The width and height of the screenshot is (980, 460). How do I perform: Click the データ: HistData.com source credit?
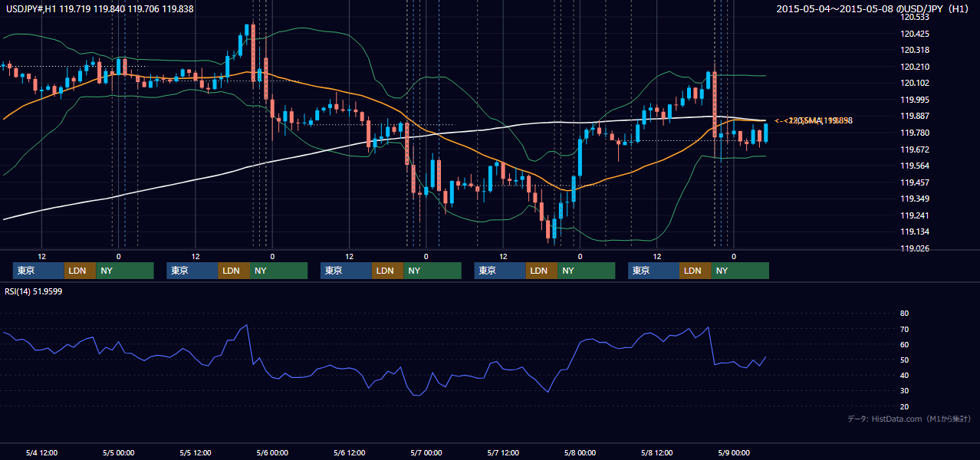pyautogui.click(x=909, y=419)
